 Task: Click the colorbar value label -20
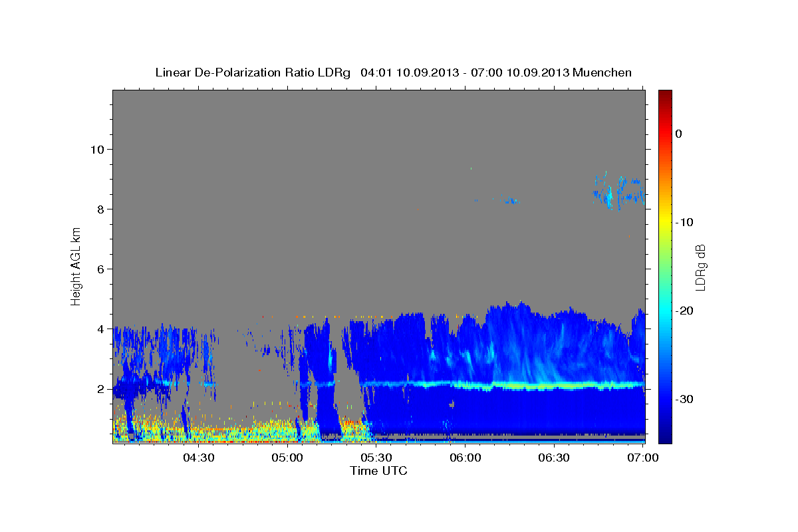(x=686, y=311)
